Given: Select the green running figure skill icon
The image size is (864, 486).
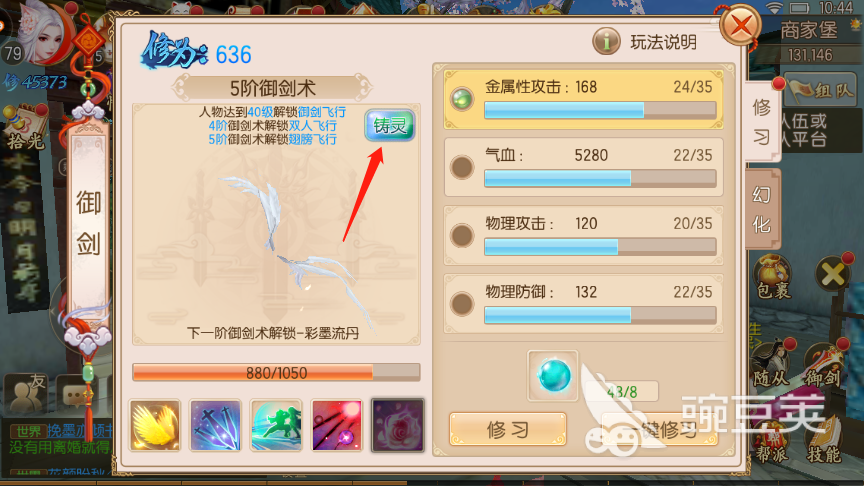Looking at the screenshot, I should 276,425.
